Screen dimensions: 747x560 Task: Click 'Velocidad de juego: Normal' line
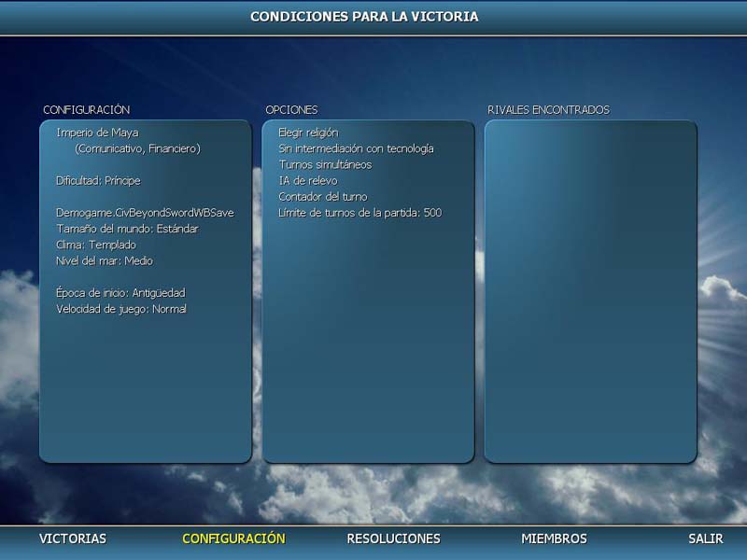point(121,309)
